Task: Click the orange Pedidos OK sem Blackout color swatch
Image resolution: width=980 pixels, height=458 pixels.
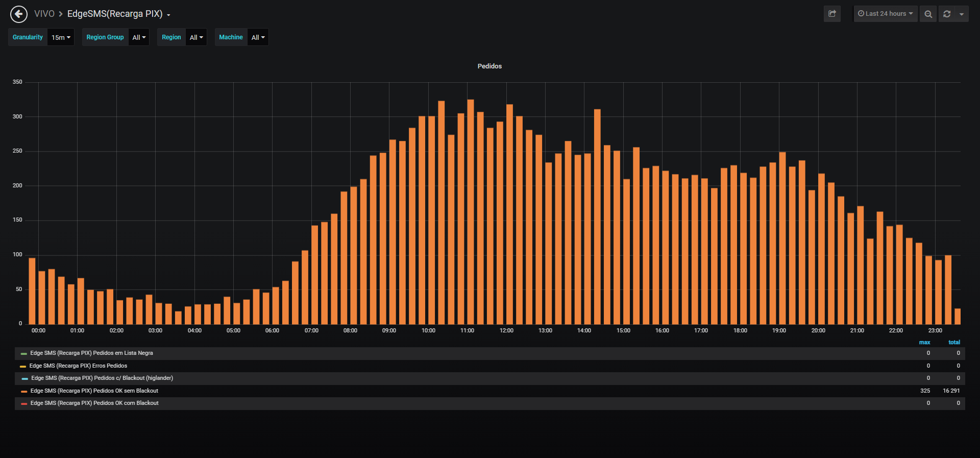Action: [x=24, y=392]
